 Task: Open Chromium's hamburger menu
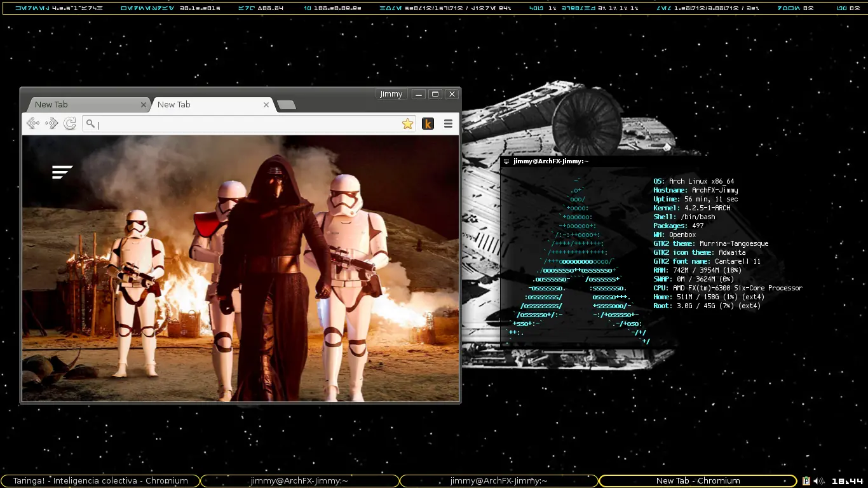click(x=448, y=124)
